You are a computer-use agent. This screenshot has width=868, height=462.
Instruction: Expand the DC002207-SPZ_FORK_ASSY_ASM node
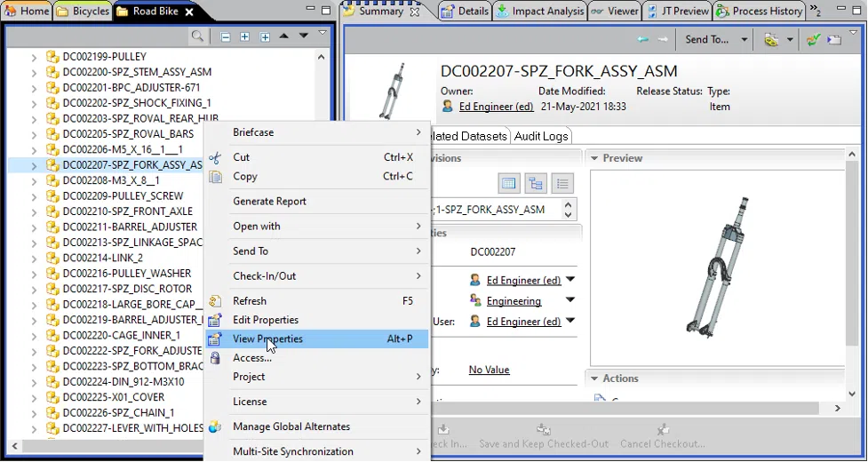(x=35, y=165)
